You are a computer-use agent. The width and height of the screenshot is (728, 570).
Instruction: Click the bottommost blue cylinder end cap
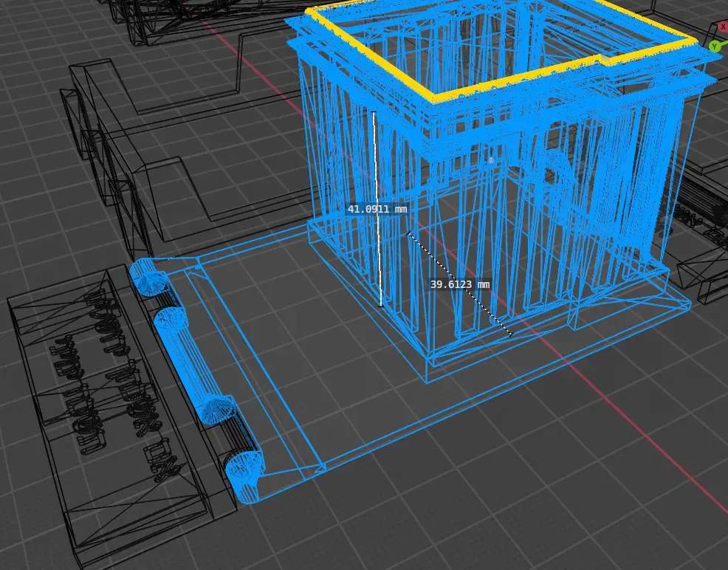click(244, 477)
